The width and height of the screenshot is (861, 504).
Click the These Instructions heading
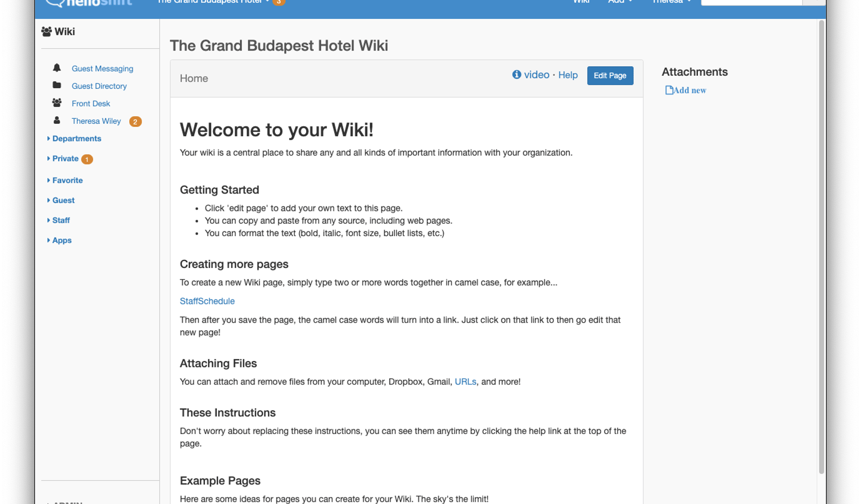point(228,413)
